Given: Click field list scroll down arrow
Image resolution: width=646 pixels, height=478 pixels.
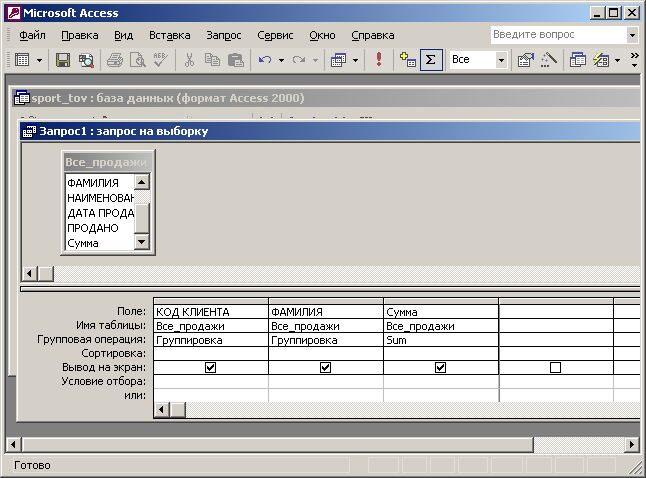Looking at the screenshot, I should point(142,242).
